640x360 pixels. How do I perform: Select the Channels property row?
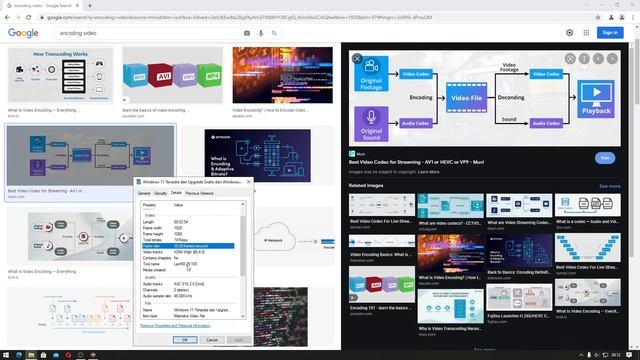[x=188, y=290]
